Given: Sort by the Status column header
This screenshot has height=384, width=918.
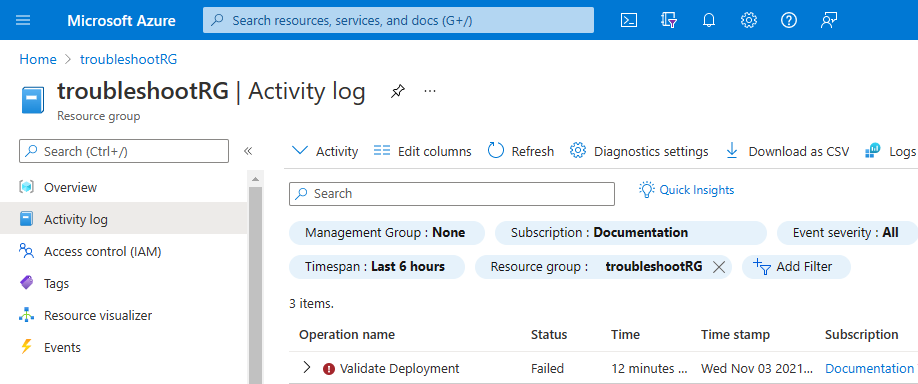Looking at the screenshot, I should pos(549,335).
